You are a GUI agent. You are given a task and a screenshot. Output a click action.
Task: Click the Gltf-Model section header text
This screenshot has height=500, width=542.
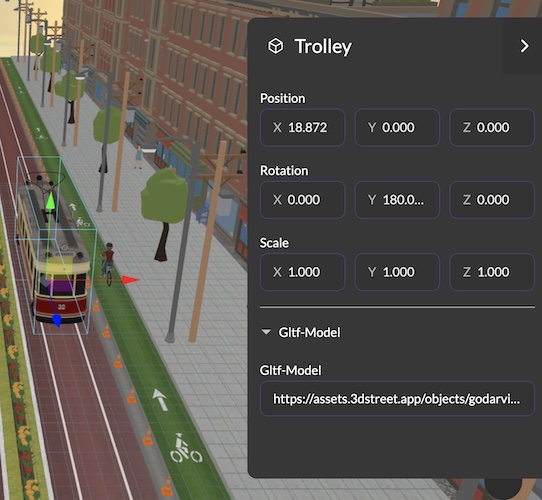[x=309, y=332]
